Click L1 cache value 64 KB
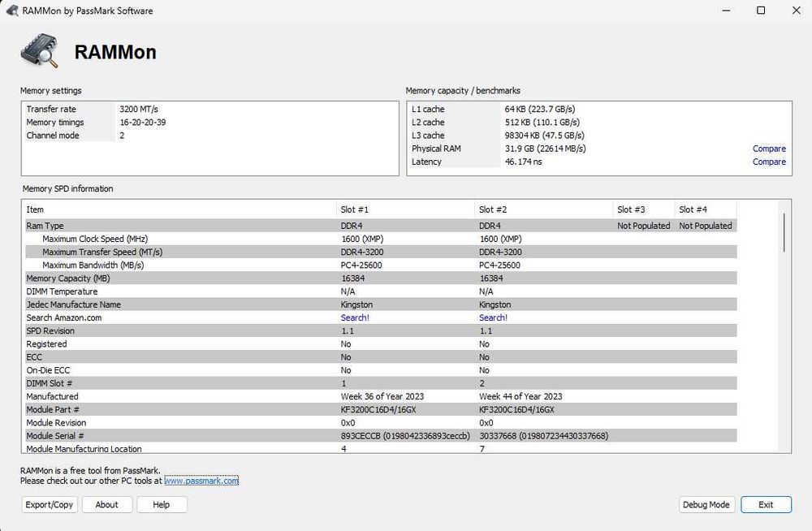 tap(540, 110)
